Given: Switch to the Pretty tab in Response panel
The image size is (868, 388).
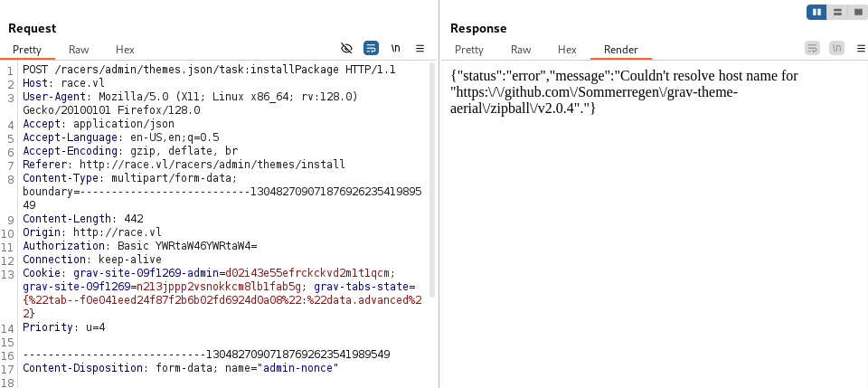Looking at the screenshot, I should (x=469, y=49).
